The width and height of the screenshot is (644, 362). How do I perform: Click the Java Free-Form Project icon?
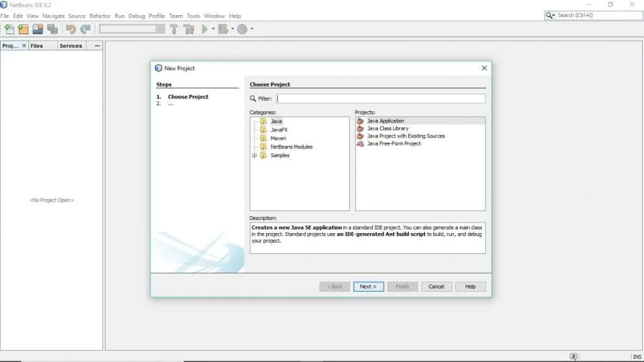click(360, 144)
